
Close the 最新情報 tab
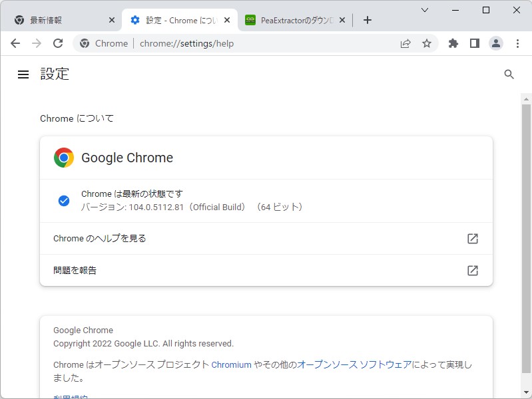(x=112, y=21)
